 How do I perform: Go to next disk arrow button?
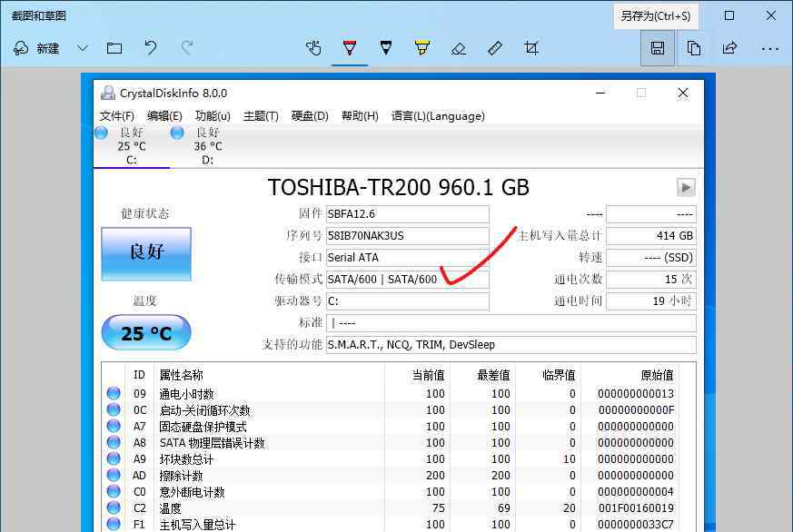[x=686, y=188]
